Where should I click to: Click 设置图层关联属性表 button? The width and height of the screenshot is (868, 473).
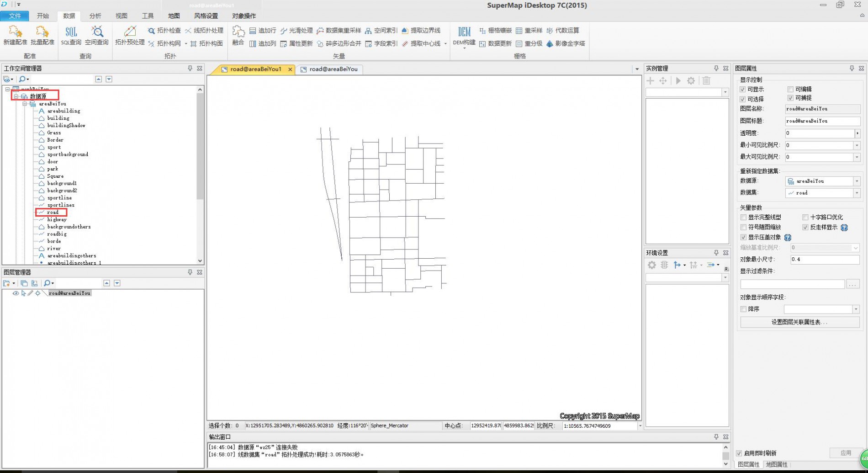[799, 323]
